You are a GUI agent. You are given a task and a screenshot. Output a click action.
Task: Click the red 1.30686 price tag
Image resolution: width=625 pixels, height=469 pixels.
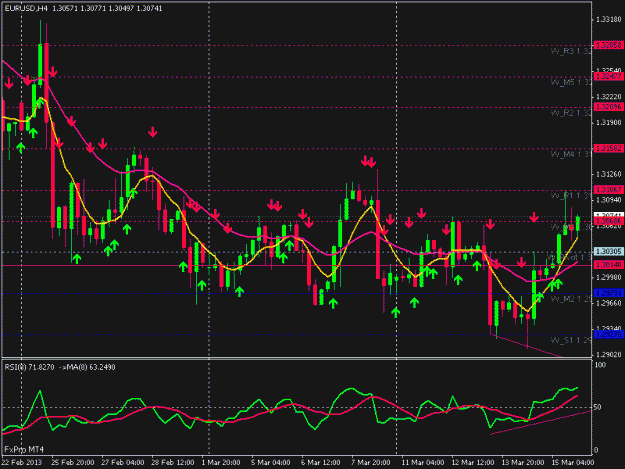pyautogui.click(x=609, y=221)
